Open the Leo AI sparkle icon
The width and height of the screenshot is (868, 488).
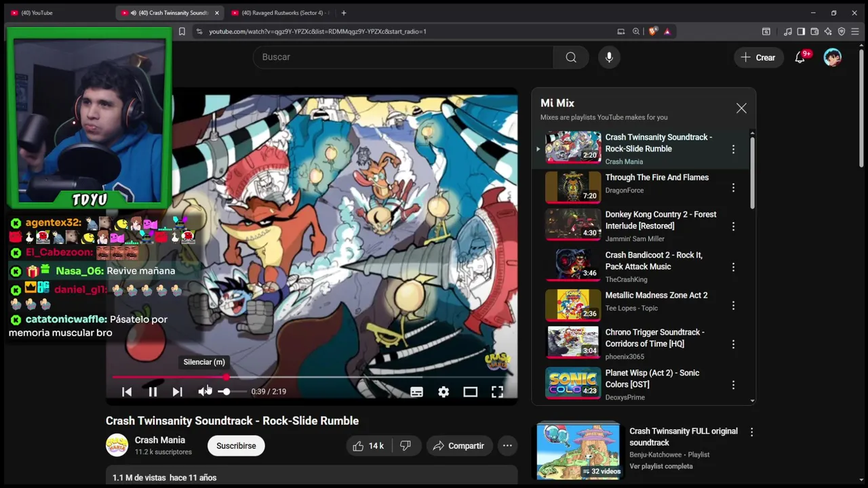tap(828, 31)
